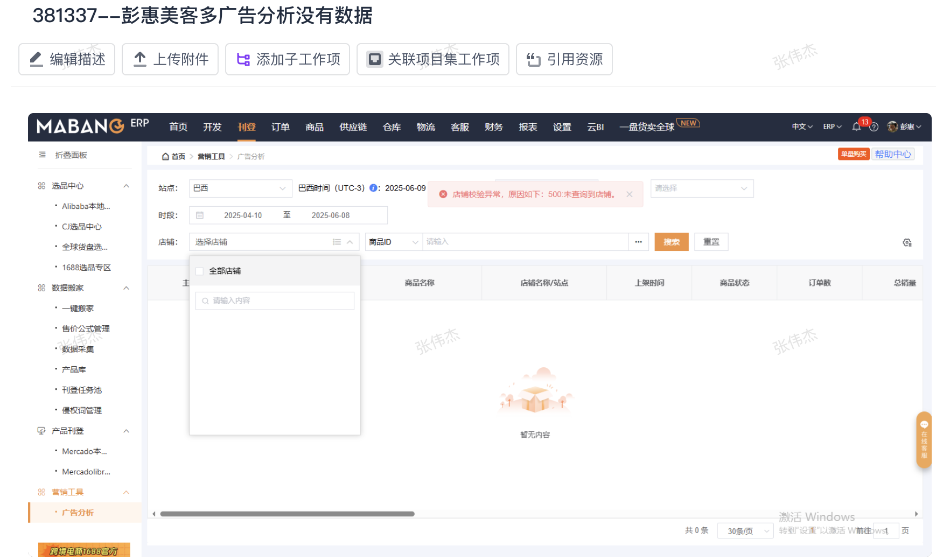Dismiss the store validation error message
The width and height of the screenshot is (936, 560).
click(x=629, y=194)
